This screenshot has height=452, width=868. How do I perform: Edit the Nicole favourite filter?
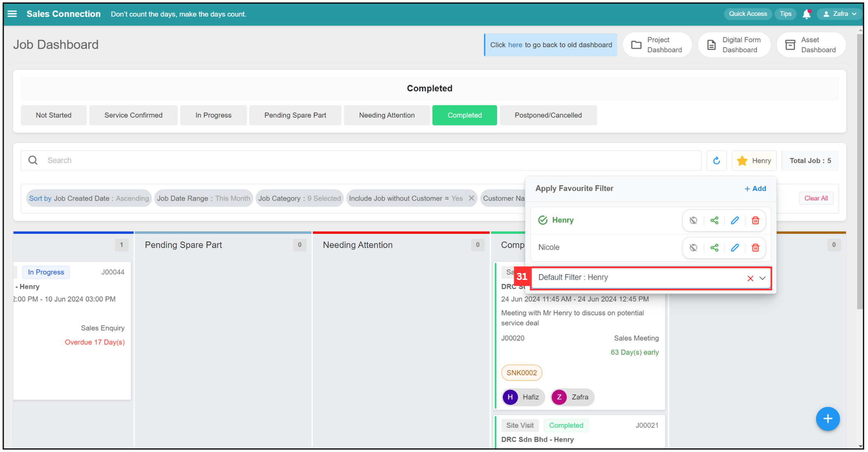pos(735,247)
